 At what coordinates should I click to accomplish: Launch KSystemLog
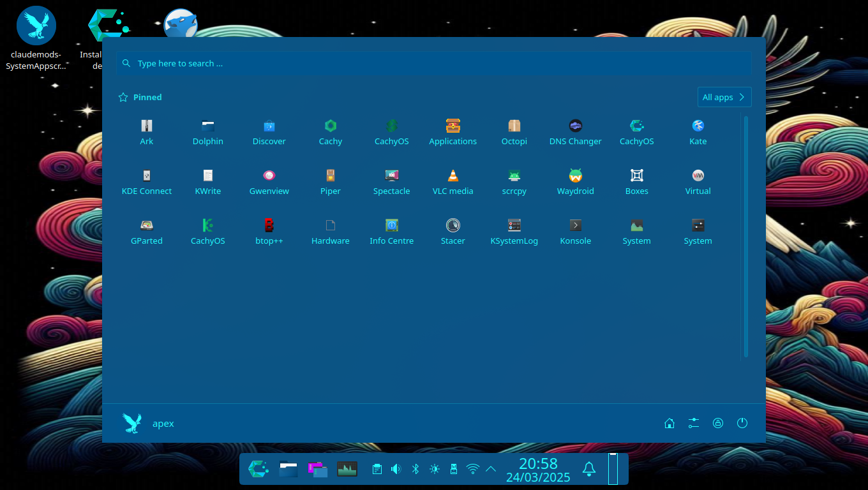[x=514, y=232]
